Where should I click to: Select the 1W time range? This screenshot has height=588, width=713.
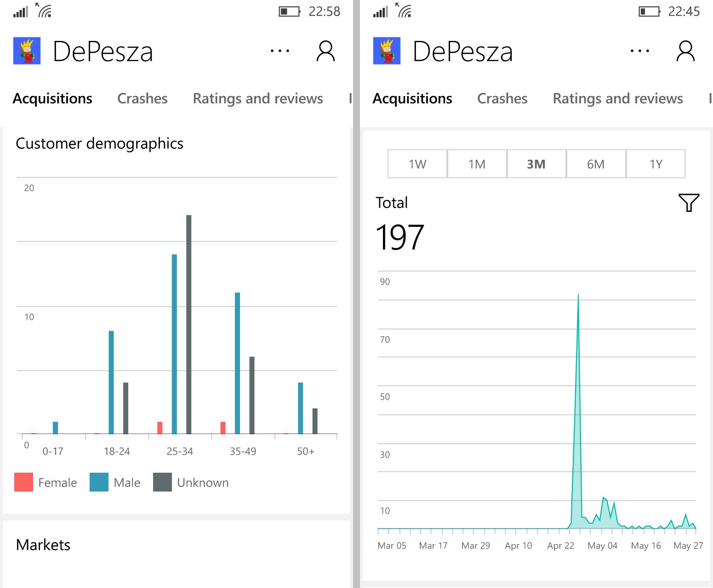point(417,164)
